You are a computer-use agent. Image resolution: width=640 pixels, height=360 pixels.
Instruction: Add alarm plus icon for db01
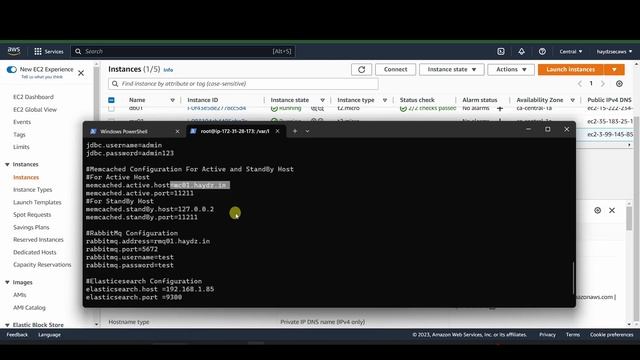click(500, 109)
